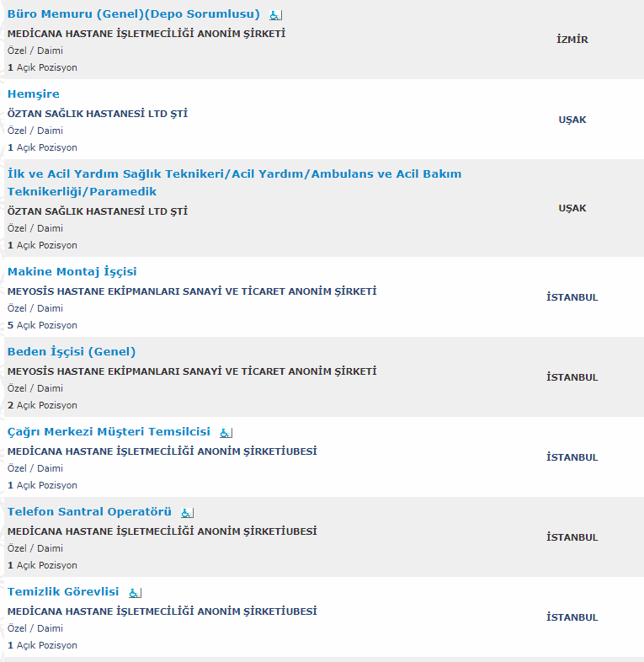
Task: Open Beden İşçisi (Genel) job posting
Action: 72,352
